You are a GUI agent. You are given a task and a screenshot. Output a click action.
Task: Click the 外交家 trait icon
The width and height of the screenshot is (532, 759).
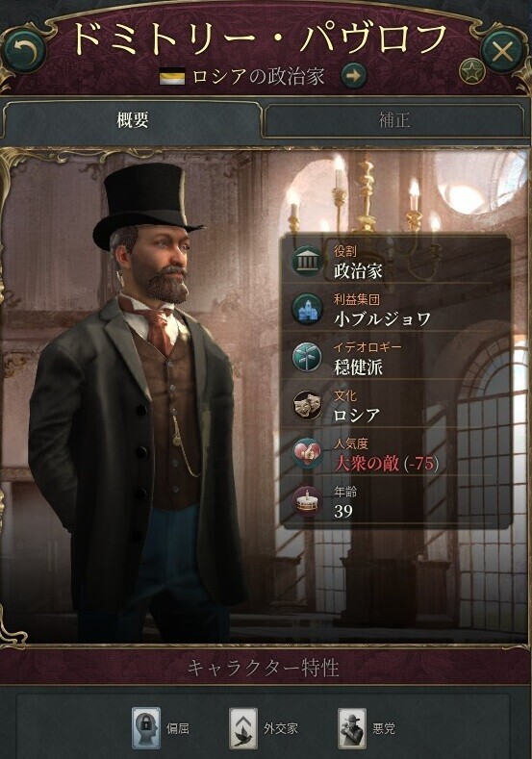(243, 728)
